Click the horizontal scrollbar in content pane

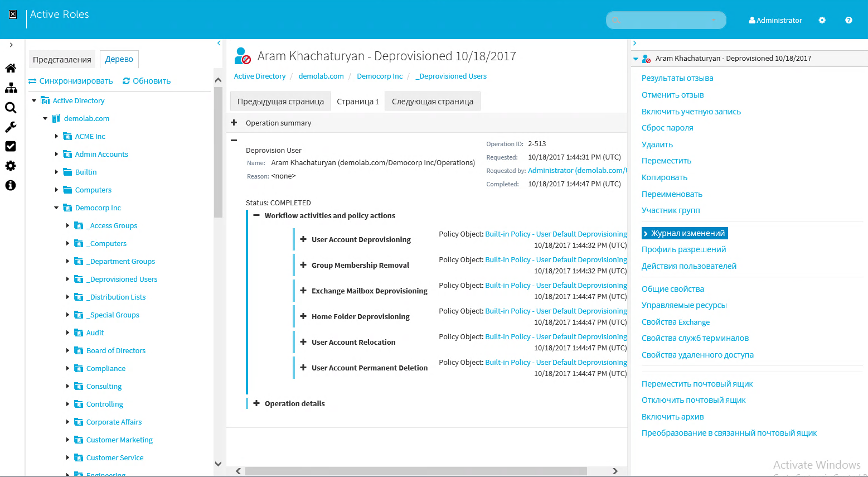415,471
